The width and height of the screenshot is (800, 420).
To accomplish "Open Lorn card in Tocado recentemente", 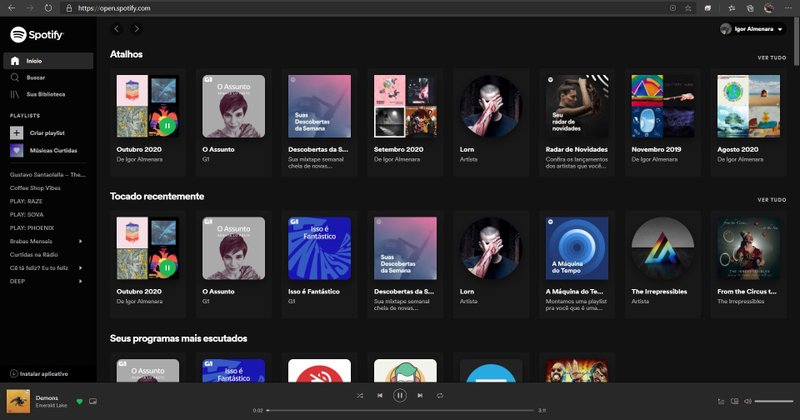I will point(491,264).
